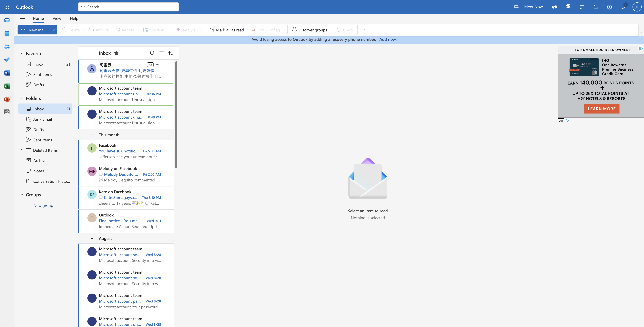Open Kate on Facebook email
Image resolution: width=644 pixels, height=327 pixels.
pos(126,198)
